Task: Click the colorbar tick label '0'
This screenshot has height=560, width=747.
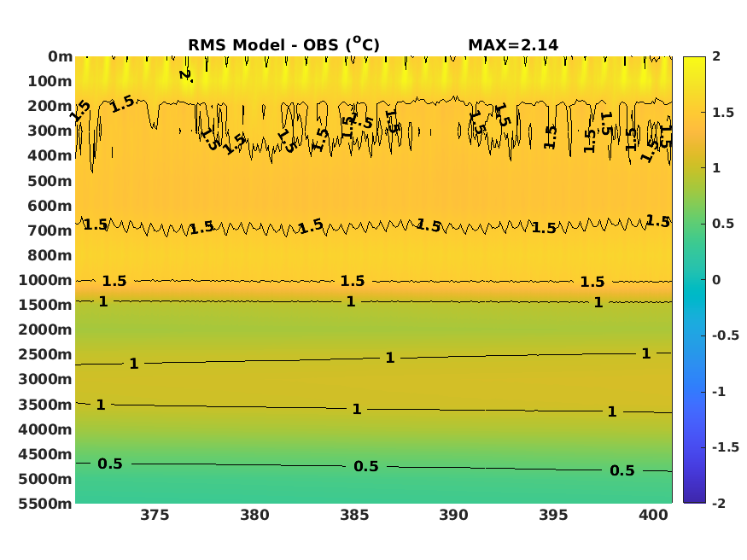Action: pos(716,280)
